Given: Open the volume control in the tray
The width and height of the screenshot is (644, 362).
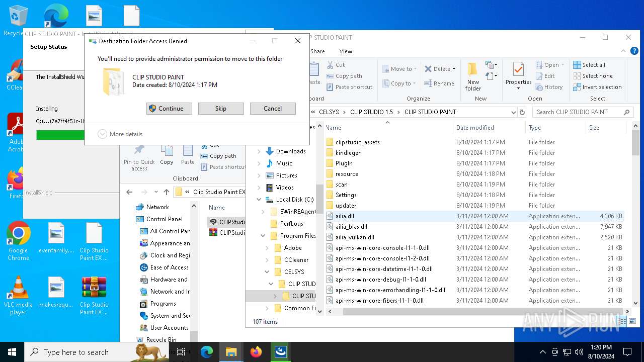Looking at the screenshot, I should (579, 352).
